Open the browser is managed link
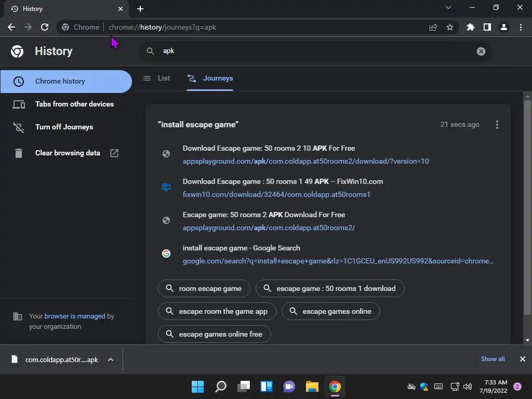This screenshot has width=532, height=399. pyautogui.click(x=75, y=316)
